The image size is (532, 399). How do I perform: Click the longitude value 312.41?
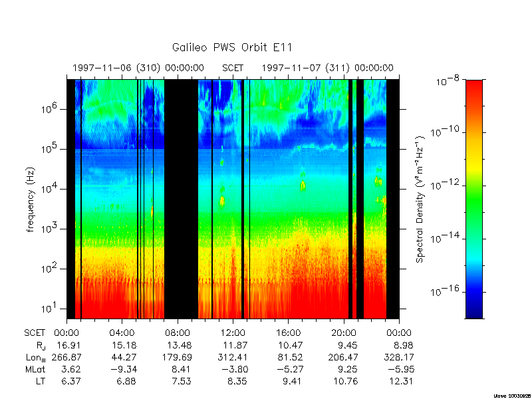[232, 357]
